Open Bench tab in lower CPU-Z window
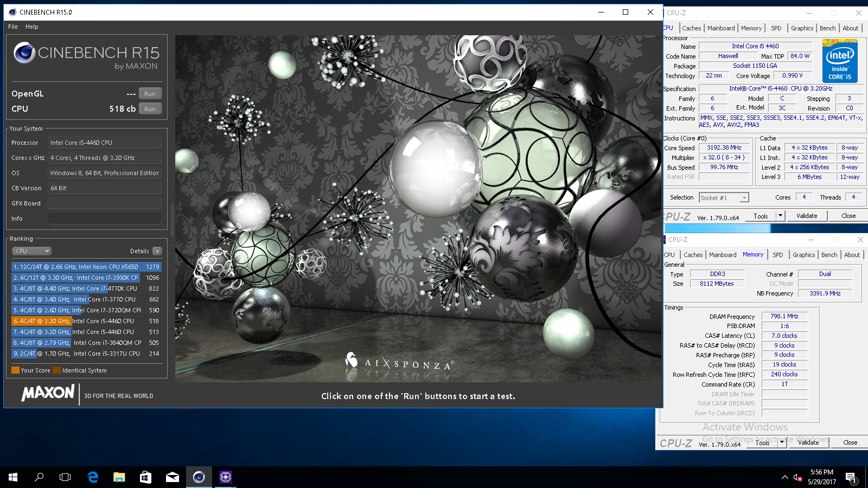 tap(829, 255)
